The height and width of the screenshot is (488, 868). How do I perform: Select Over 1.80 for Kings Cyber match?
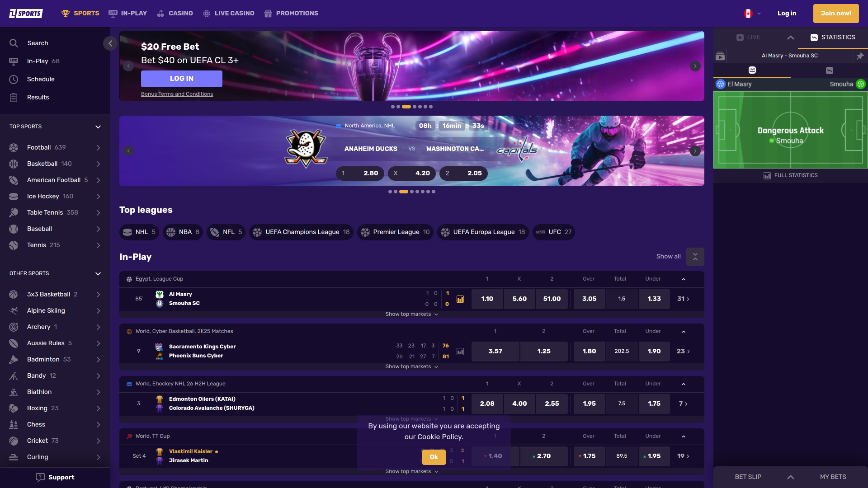pos(589,352)
